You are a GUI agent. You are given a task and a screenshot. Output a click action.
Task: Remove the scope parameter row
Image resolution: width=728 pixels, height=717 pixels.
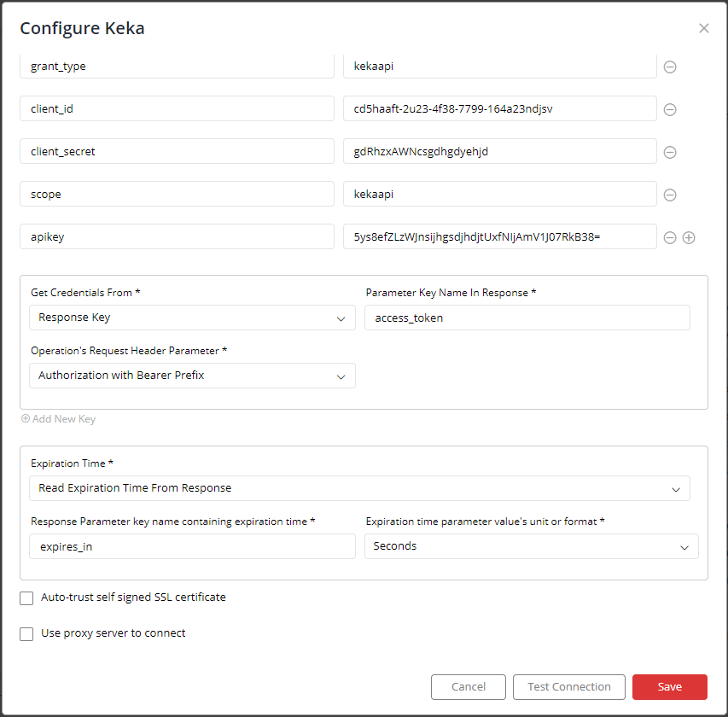tap(669, 195)
